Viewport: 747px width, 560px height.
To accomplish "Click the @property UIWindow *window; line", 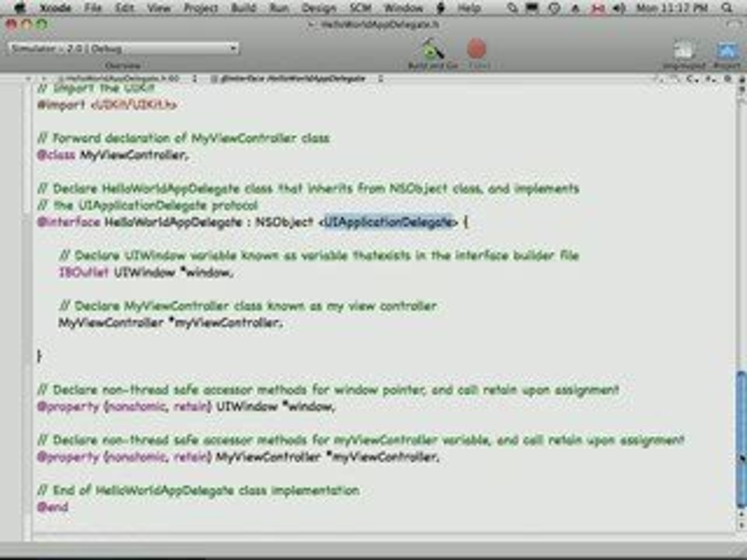I will 186,406.
